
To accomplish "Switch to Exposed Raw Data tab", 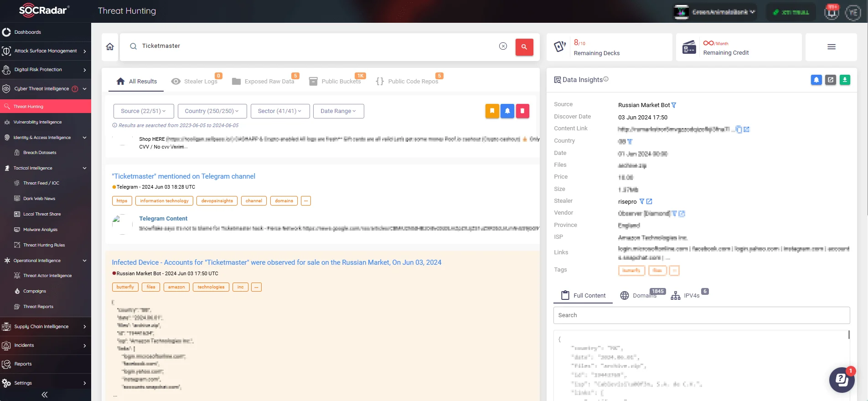I will pos(263,81).
